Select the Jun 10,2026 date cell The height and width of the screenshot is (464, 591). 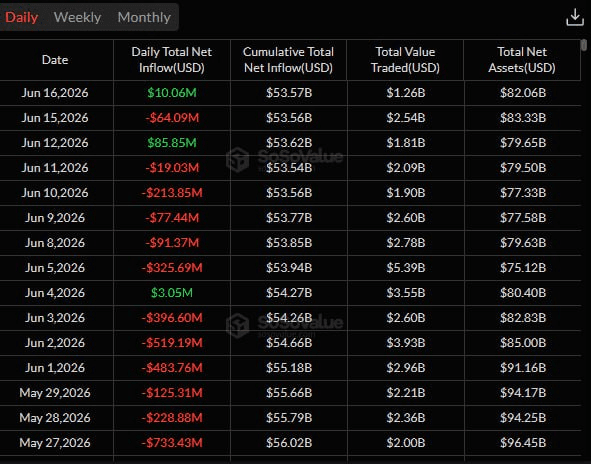(x=55, y=193)
